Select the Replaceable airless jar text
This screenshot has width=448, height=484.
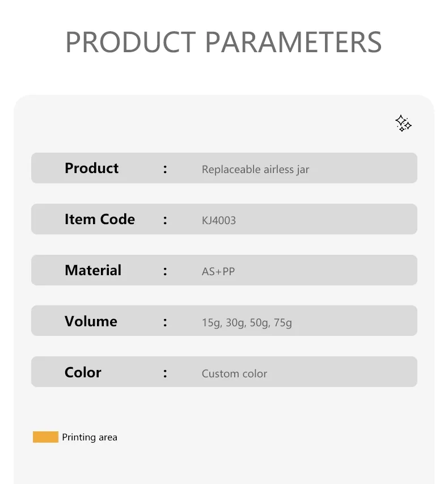255,170
